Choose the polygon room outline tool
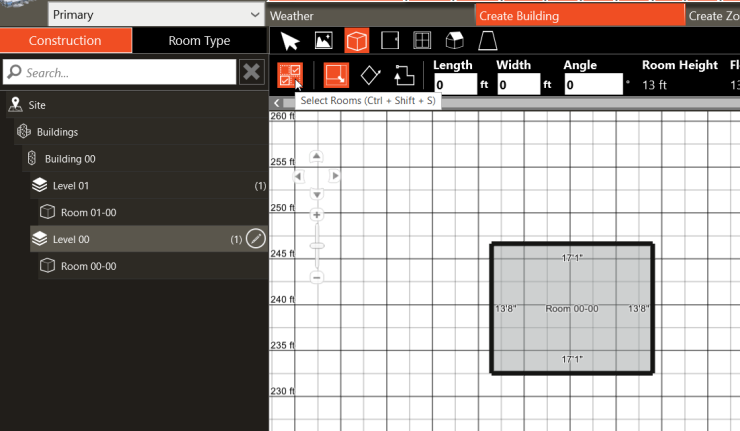Screen dimensions: 740x431 point(404,76)
